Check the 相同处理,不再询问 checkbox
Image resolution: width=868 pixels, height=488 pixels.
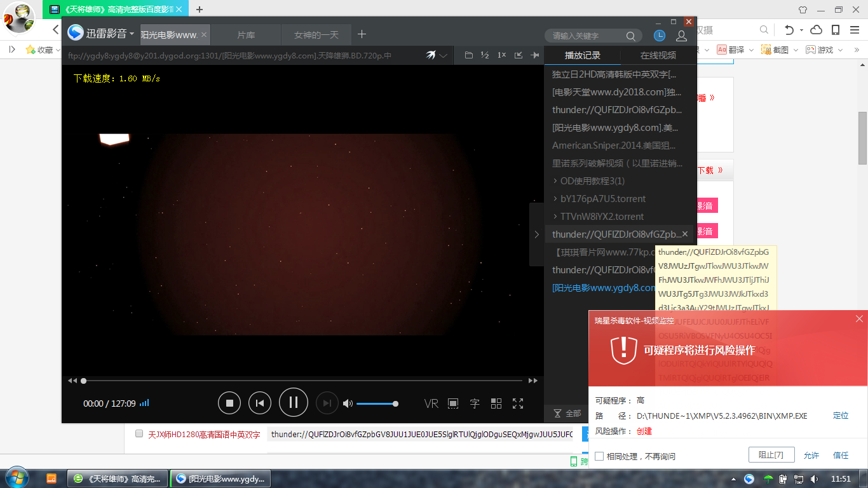coord(599,456)
